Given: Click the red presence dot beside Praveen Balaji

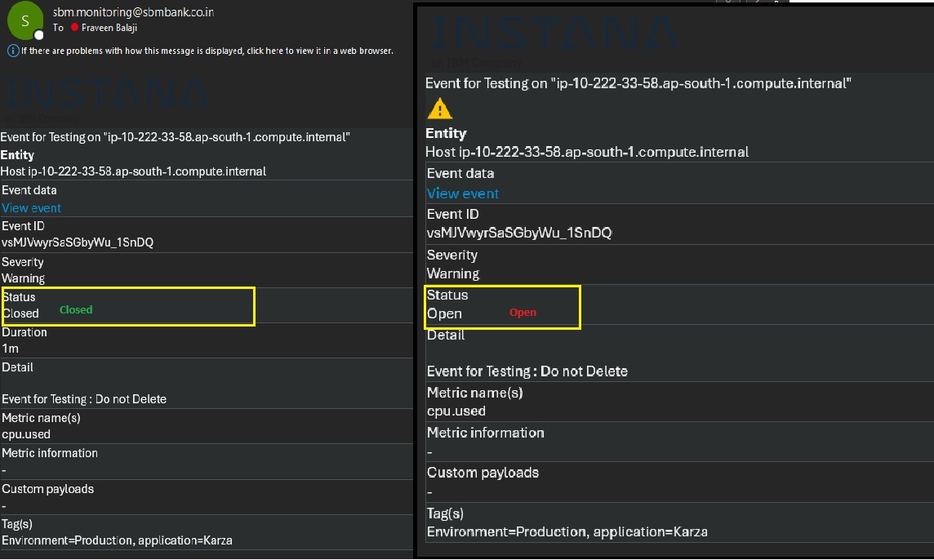Looking at the screenshot, I should (74, 28).
